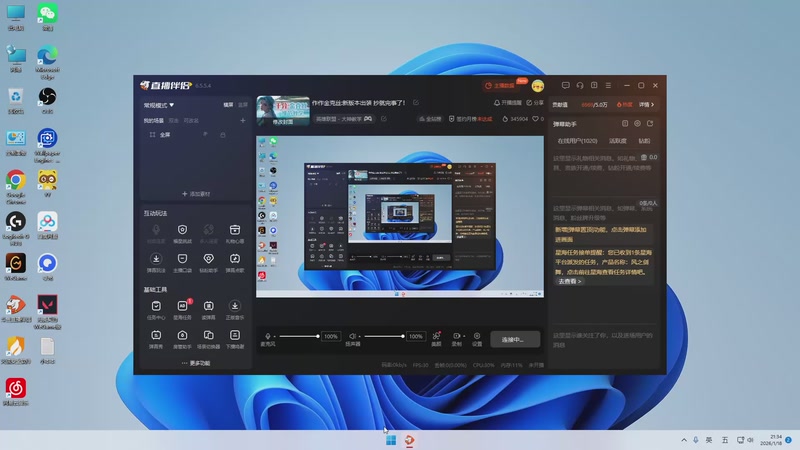
Task: Open the 下播鸣谢 tool icon
Action: pyautogui.click(x=235, y=339)
